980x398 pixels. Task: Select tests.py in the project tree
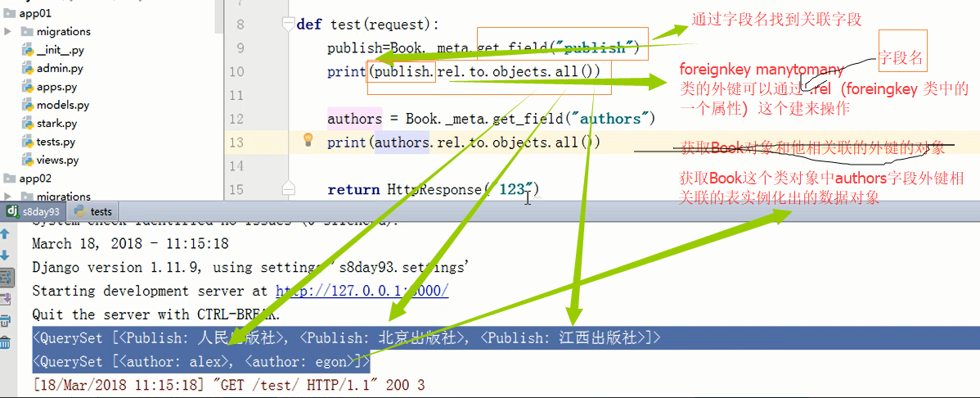coord(49,142)
